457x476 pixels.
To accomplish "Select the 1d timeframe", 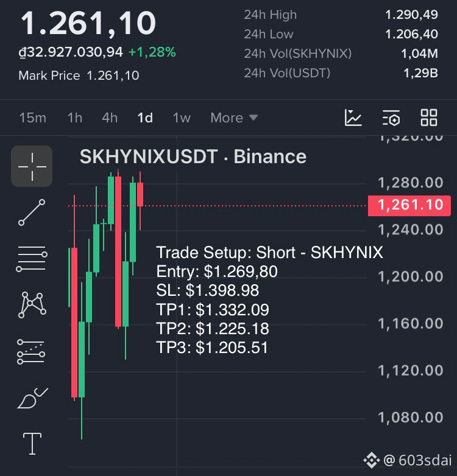I will (x=145, y=118).
